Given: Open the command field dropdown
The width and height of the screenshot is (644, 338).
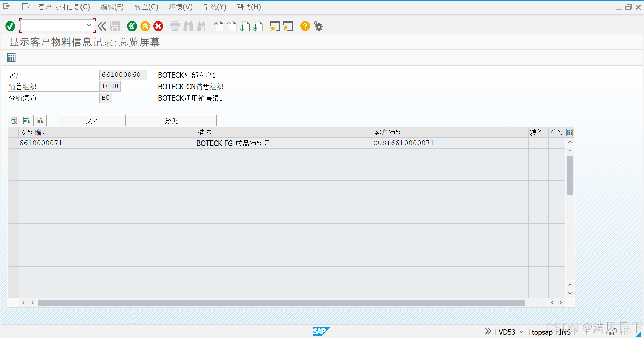Looking at the screenshot, I should click(89, 25).
